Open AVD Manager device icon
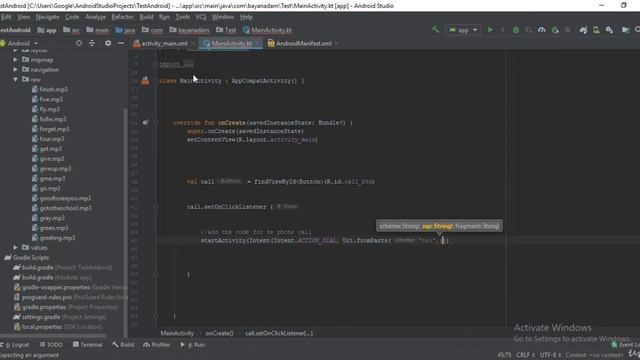The image size is (640, 360). [x=596, y=30]
